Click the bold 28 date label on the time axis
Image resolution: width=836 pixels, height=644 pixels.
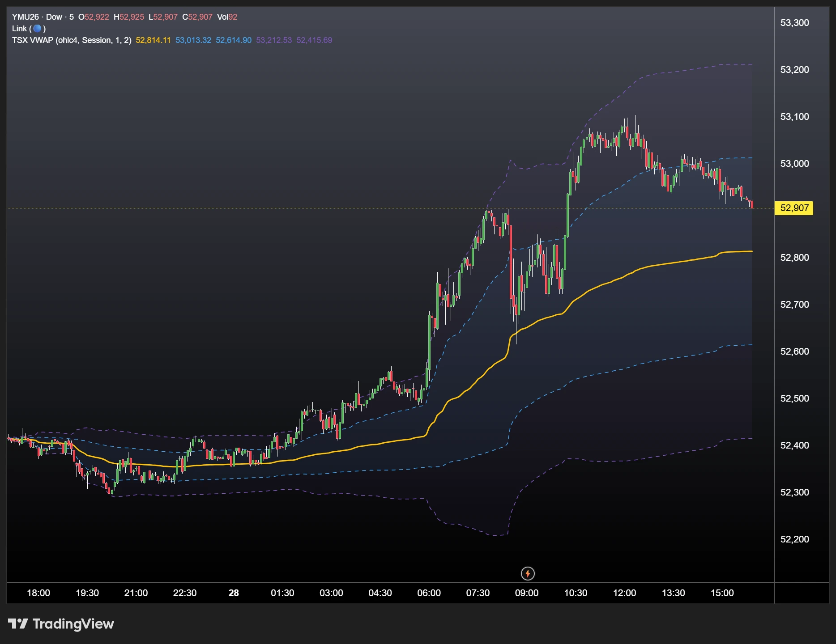[x=234, y=593]
